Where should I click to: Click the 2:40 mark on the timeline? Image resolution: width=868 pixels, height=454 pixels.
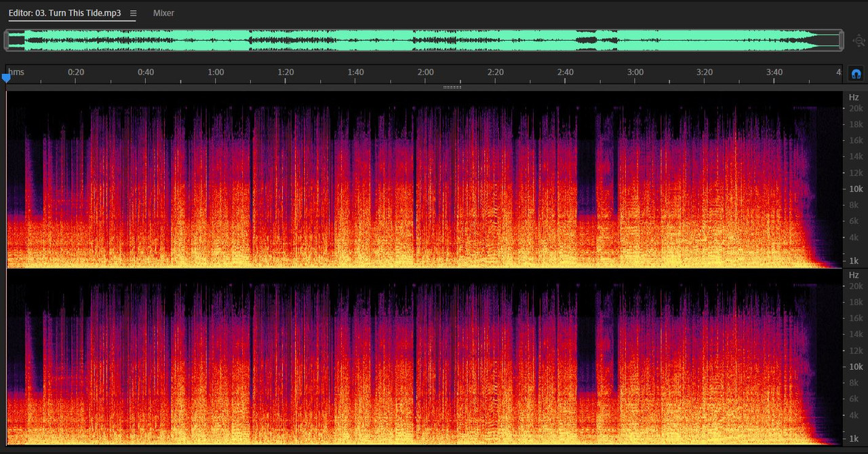[x=565, y=72]
